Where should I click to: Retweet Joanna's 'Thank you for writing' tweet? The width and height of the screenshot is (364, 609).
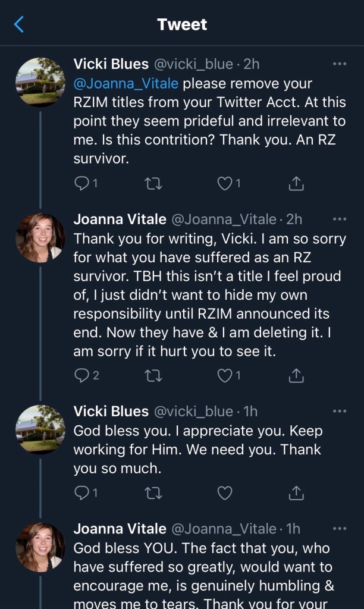click(153, 375)
